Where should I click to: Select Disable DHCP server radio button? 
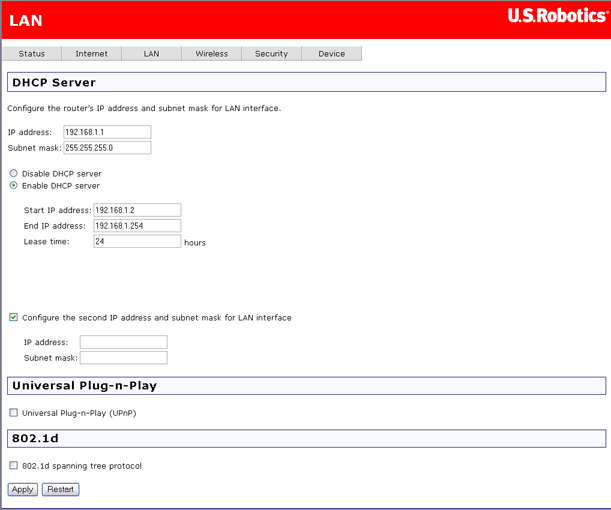click(14, 173)
